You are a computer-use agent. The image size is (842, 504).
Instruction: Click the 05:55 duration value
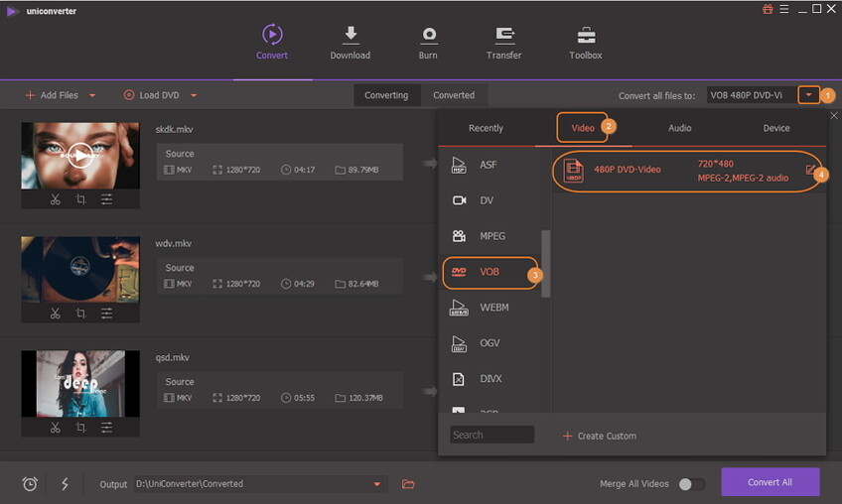[304, 398]
